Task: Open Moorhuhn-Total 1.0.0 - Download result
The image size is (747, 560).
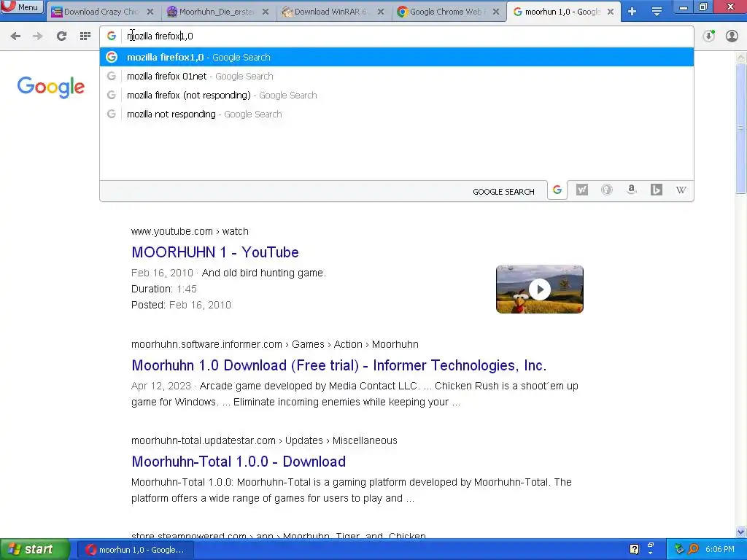Action: pos(239,462)
